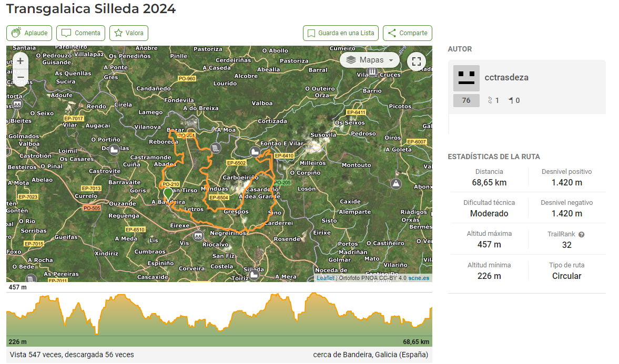This screenshot has width=619, height=364.
Task: Open the cctrasdeza author name link
Action: point(506,78)
